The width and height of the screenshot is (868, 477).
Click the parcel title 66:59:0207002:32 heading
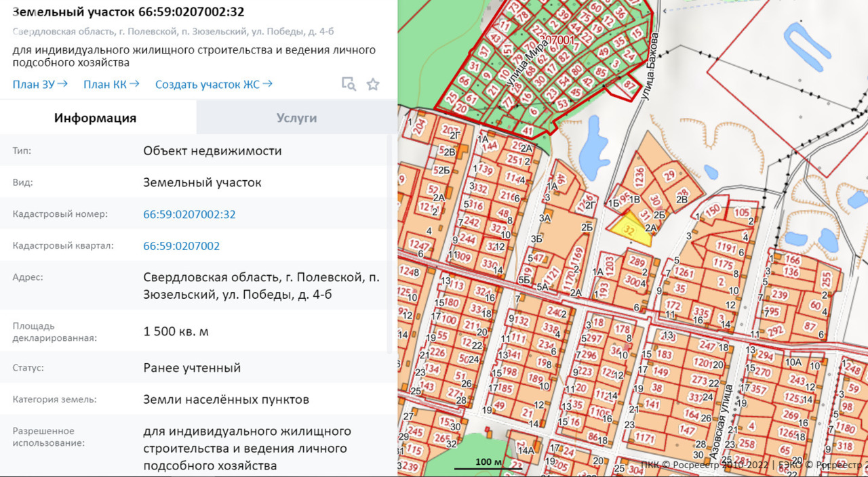click(x=129, y=12)
